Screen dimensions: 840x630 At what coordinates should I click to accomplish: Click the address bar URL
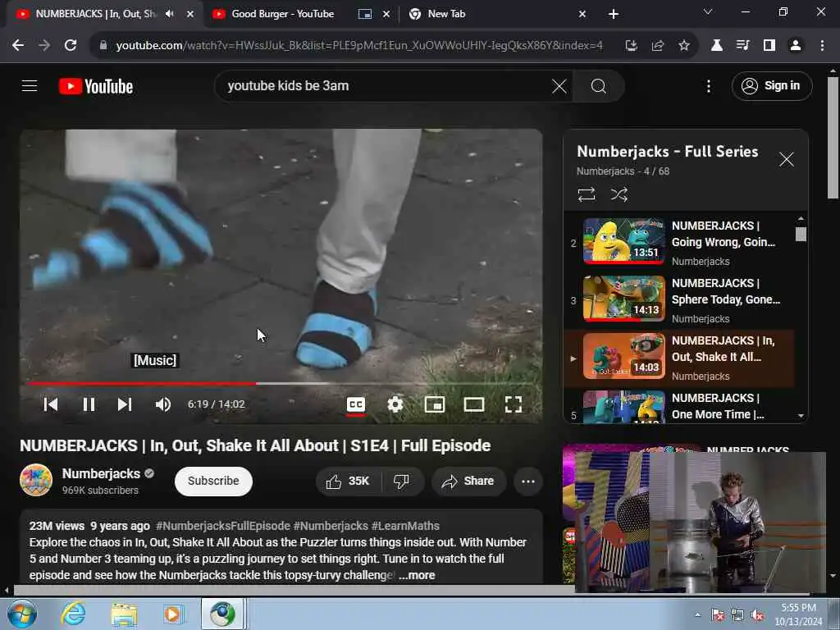click(x=359, y=46)
